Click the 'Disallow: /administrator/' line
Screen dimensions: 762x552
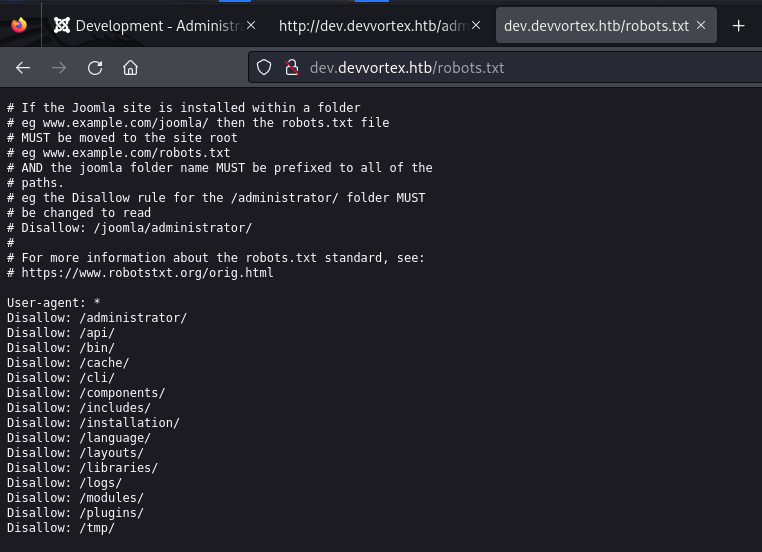(x=97, y=318)
